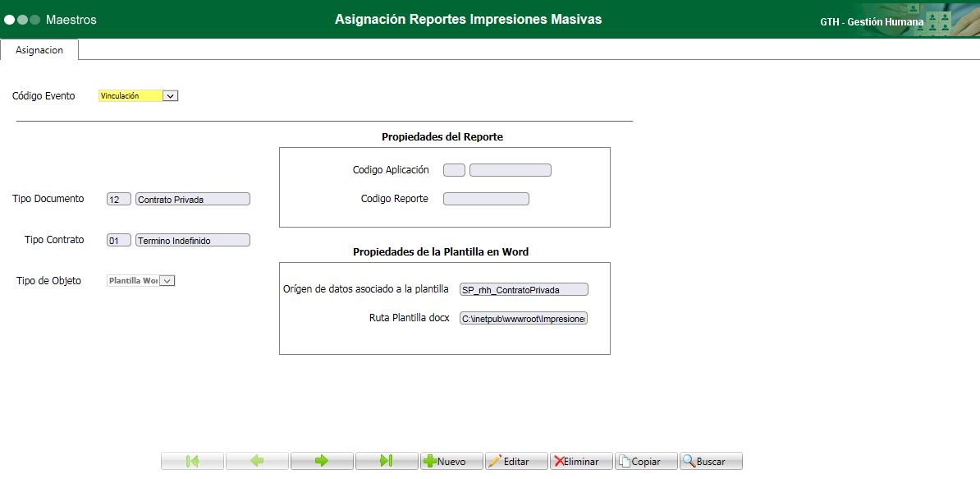The height and width of the screenshot is (479, 980).
Task: Click the Codigo Aplicación label
Action: 392,170
